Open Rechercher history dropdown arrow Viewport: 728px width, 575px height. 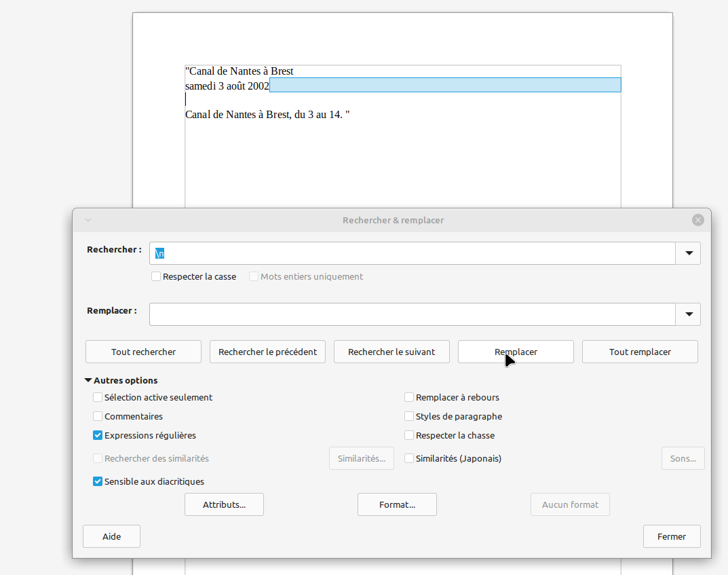(689, 253)
